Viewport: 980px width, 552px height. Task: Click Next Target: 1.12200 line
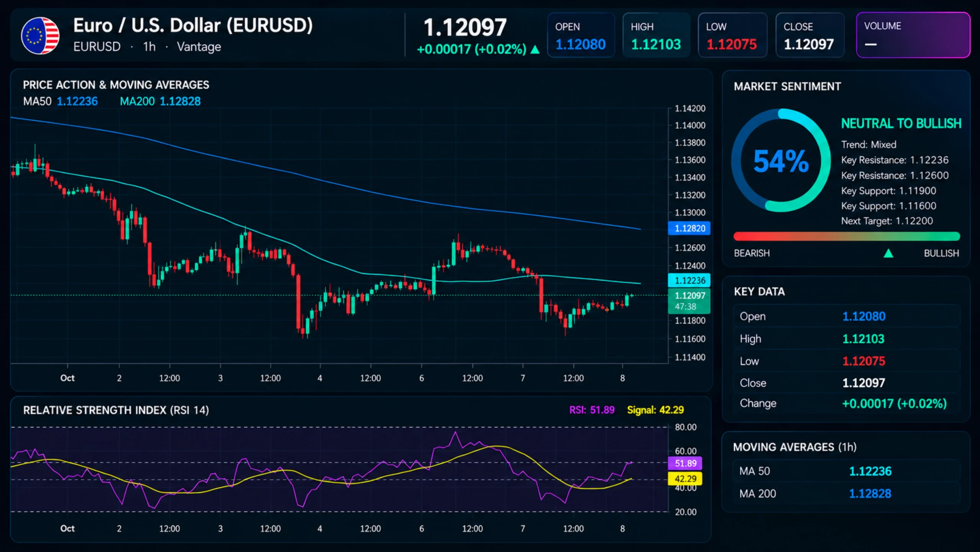tap(887, 221)
